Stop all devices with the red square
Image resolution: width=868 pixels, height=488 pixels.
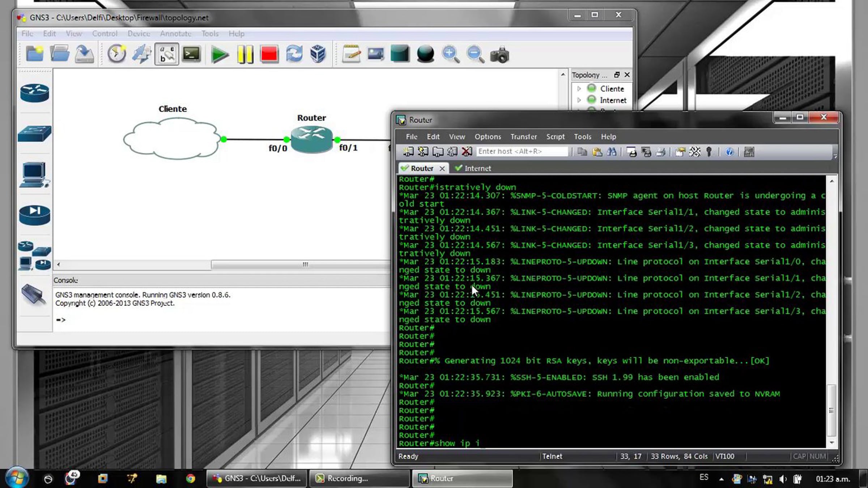tap(269, 55)
